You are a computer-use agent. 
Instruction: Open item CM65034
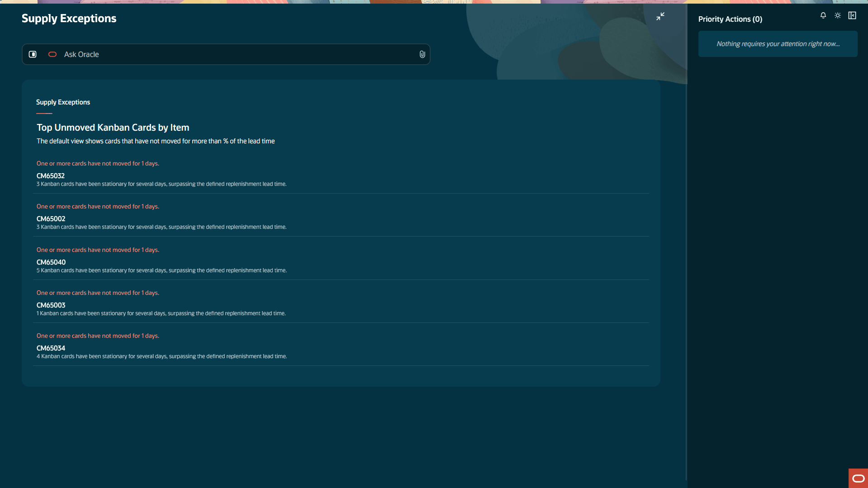click(51, 348)
